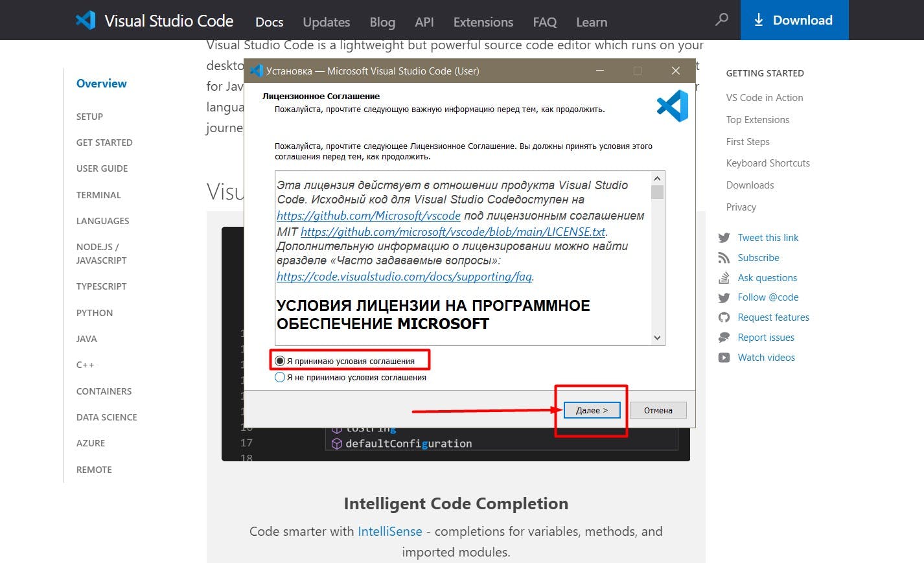Viewport: 924px width, 563px height.
Task: Open the Learn menu item
Action: point(592,22)
